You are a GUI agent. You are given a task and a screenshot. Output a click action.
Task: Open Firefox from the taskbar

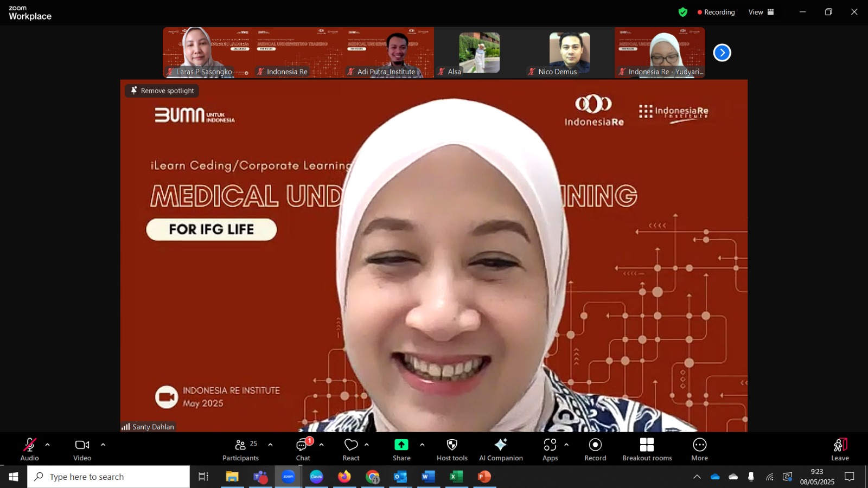click(344, 477)
